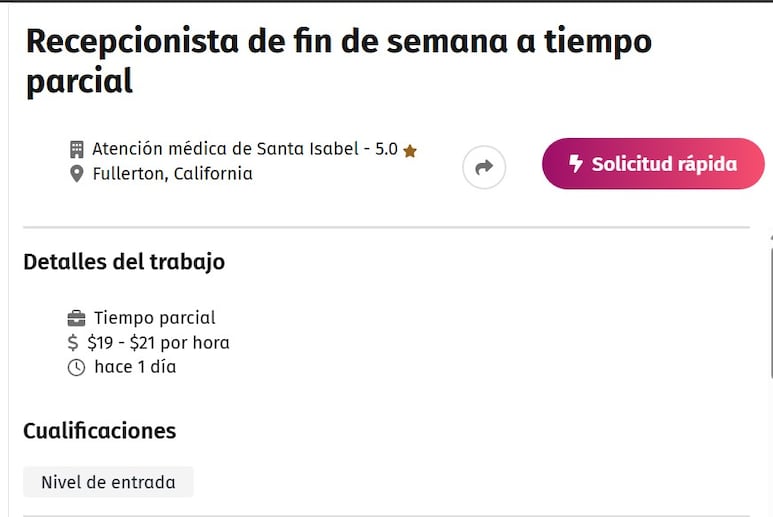Image resolution: width=773 pixels, height=517 pixels.
Task: Click the location pin icon near Fullerton
Action: tap(76, 174)
